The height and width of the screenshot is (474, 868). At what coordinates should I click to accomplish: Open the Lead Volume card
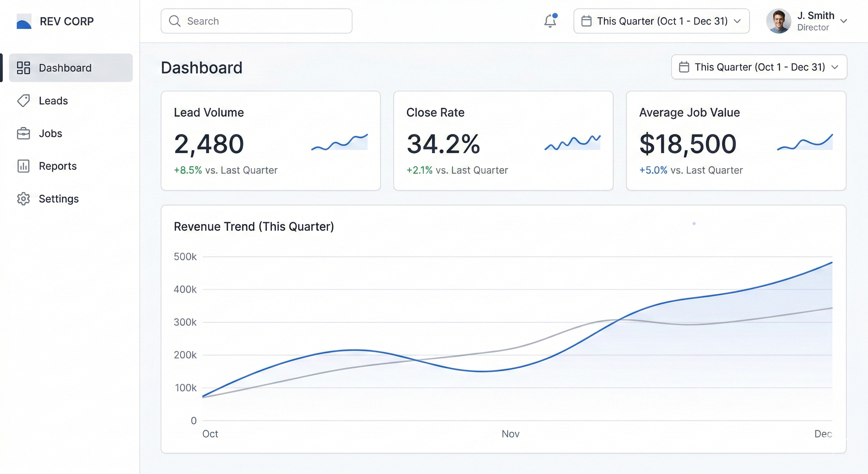[x=270, y=141]
